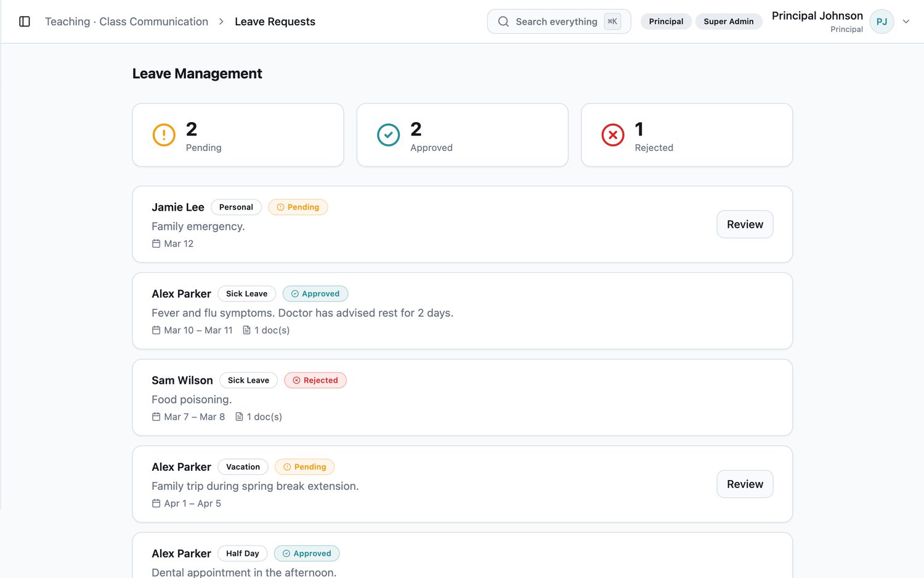Click calendar icon beside Mar 7 – Mar 8

coord(156,417)
